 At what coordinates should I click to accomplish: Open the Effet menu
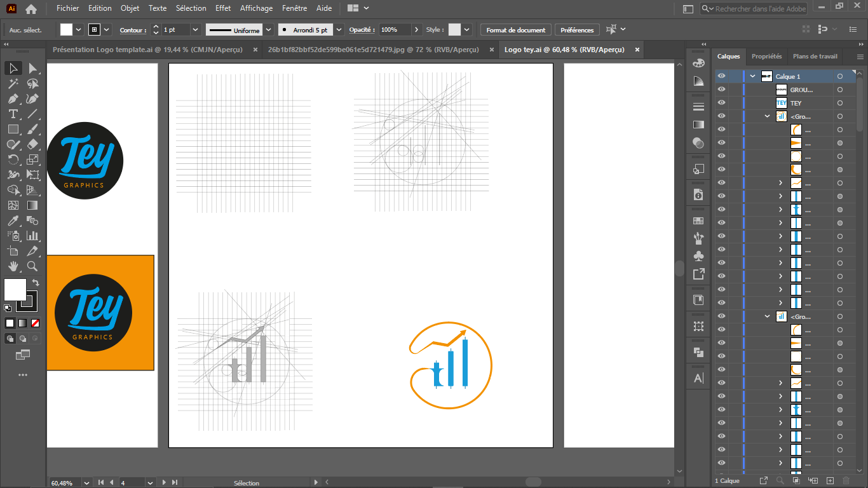pyautogui.click(x=223, y=8)
